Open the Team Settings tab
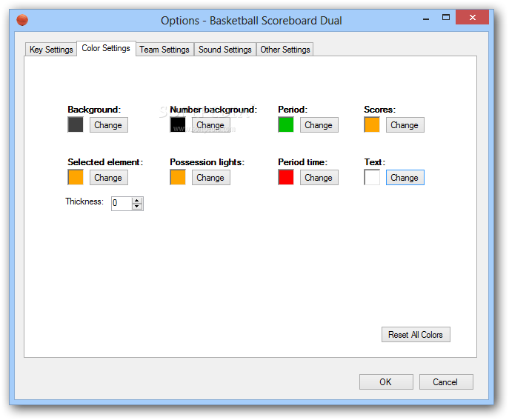 (x=164, y=50)
